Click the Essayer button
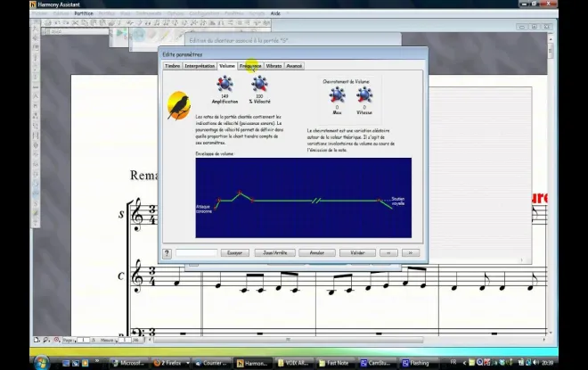This screenshot has height=370, width=588. pos(234,253)
